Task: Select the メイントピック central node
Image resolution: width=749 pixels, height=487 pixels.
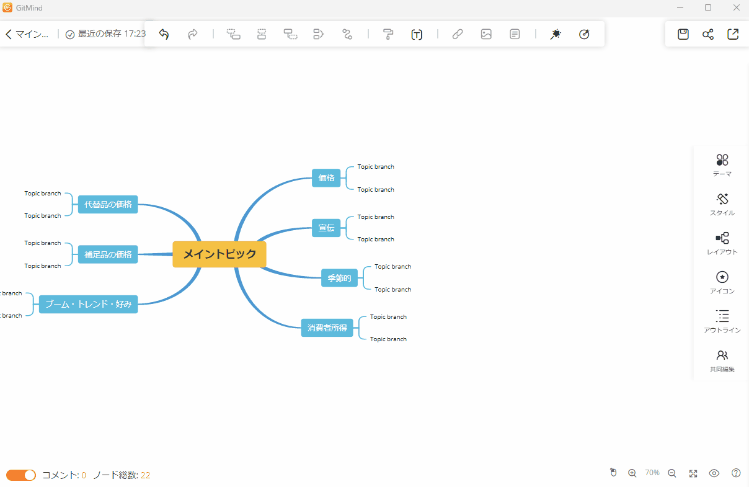Action: click(x=219, y=254)
